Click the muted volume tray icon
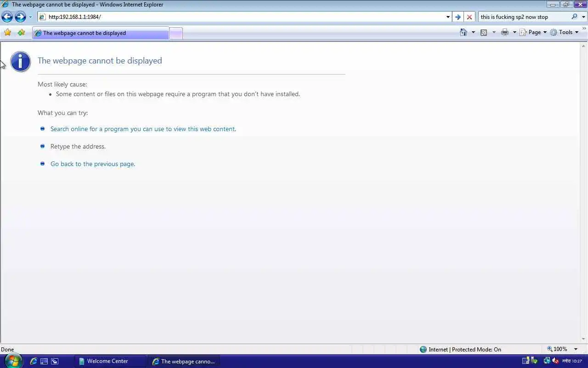Image resolution: width=588 pixels, height=368 pixels. coord(555,361)
